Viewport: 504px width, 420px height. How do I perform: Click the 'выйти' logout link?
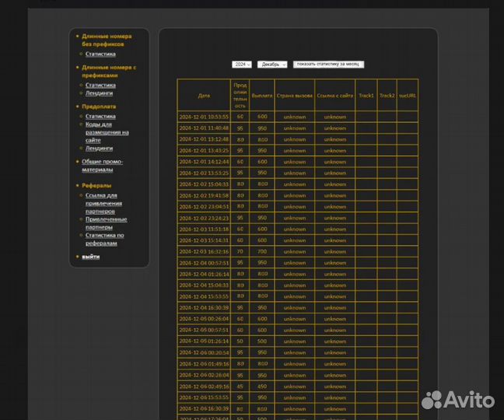[x=90, y=257]
